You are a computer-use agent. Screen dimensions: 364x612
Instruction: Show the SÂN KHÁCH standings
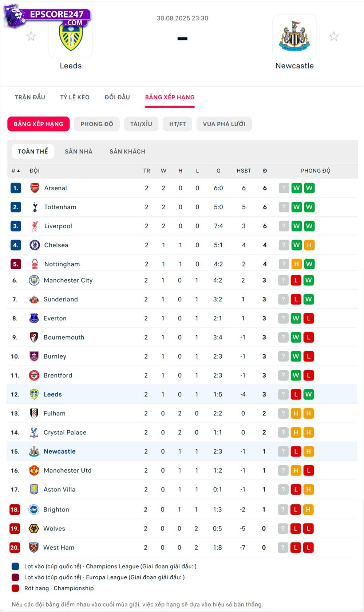click(x=127, y=151)
